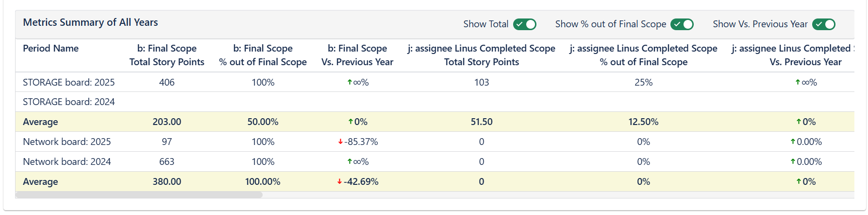Click the Metrics Summary of All Years title
868x215 pixels.
(x=90, y=22)
